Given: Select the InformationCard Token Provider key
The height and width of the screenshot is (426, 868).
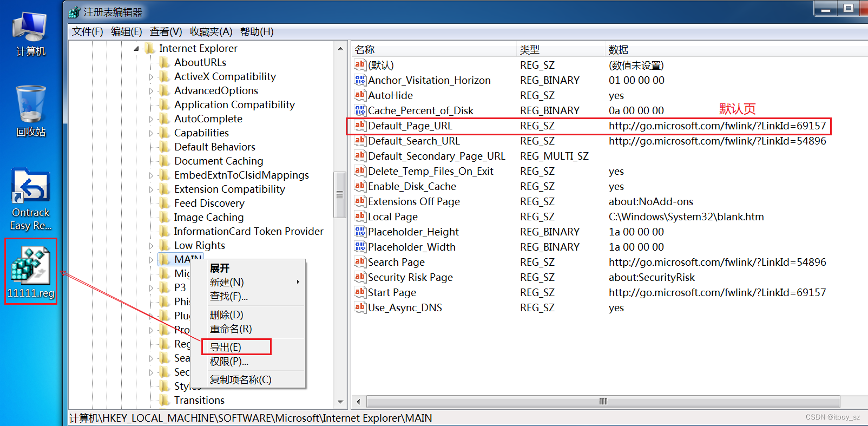Looking at the screenshot, I should coord(248,231).
